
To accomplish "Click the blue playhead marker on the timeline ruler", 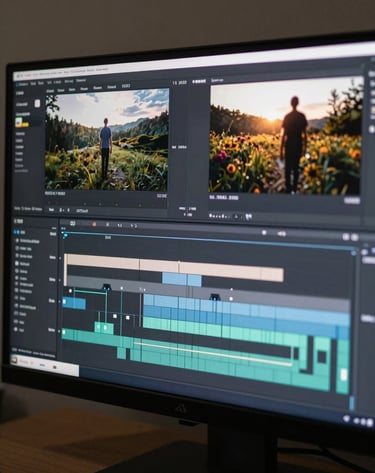I will click(65, 235).
